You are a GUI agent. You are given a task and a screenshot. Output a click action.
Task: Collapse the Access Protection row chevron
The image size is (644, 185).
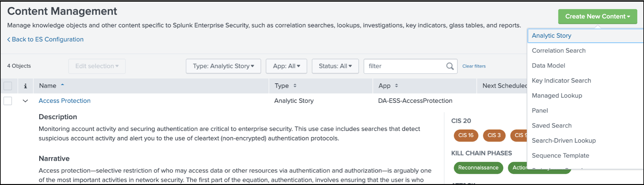click(x=25, y=101)
